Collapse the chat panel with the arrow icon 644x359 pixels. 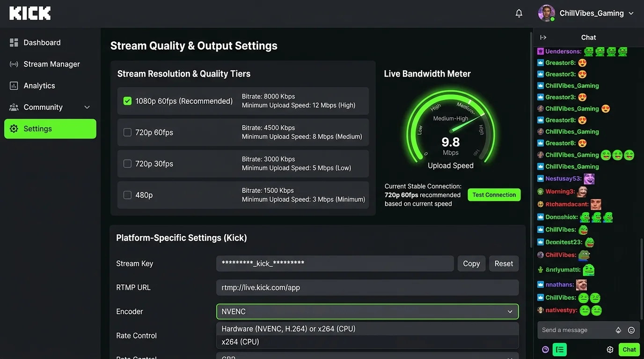point(543,37)
